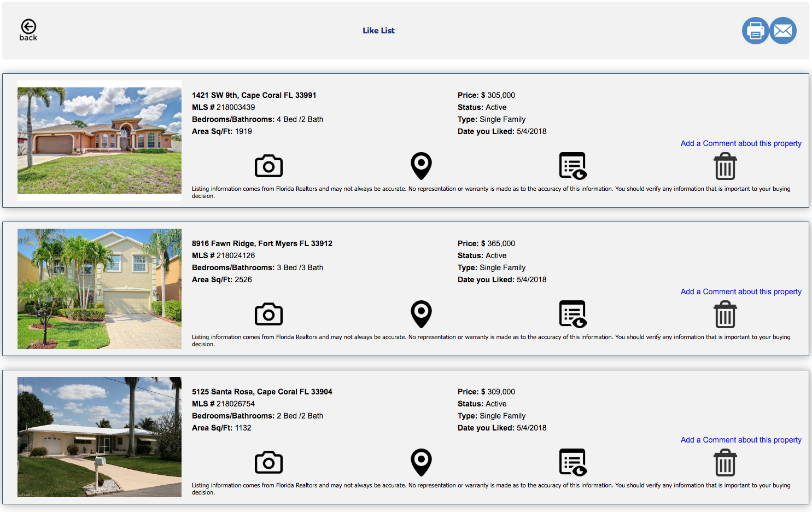
Task: Click the Like List page title
Action: point(378,31)
